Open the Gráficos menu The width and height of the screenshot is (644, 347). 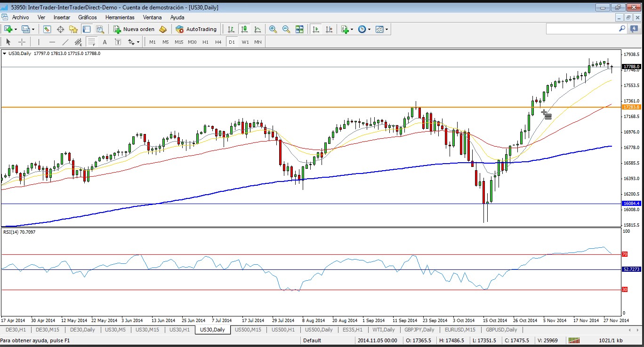coord(88,17)
